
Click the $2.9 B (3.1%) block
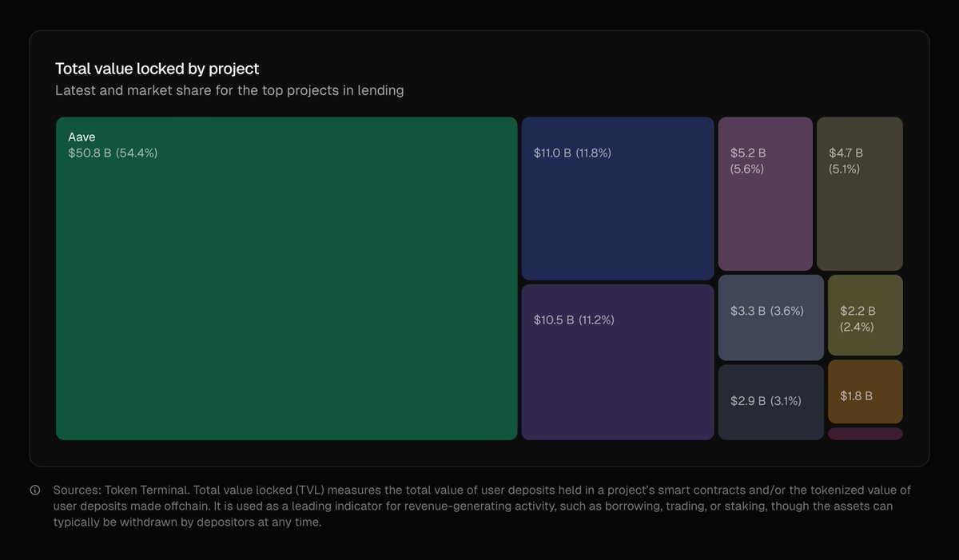pyautogui.click(x=771, y=403)
